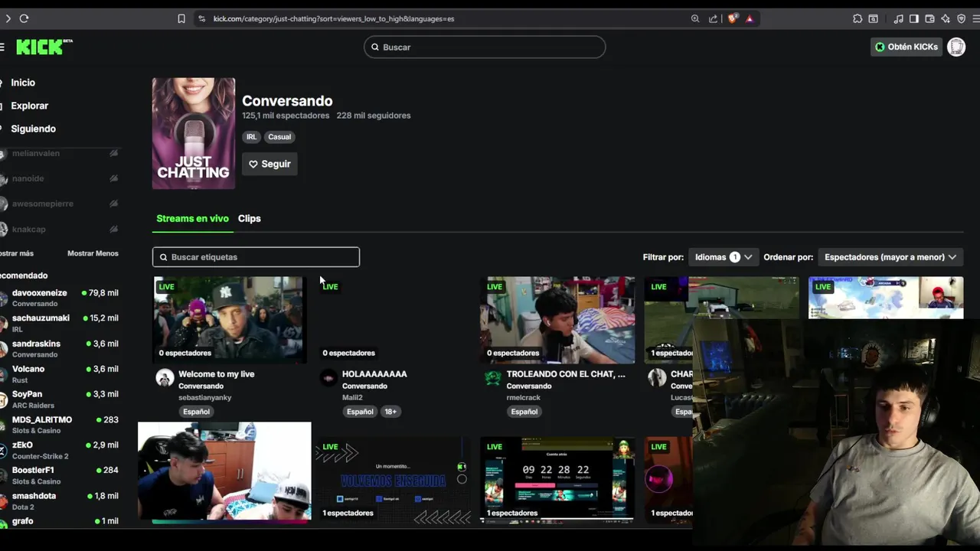This screenshot has height=551, width=980.
Task: Share this page via the share icon
Action: [714, 18]
